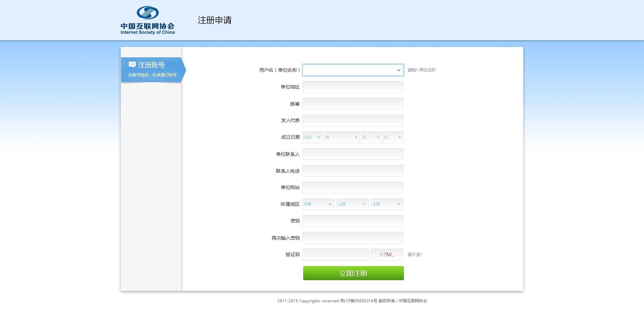Open the 中国 country dropdown
The width and height of the screenshot is (644, 311).
(x=319, y=204)
